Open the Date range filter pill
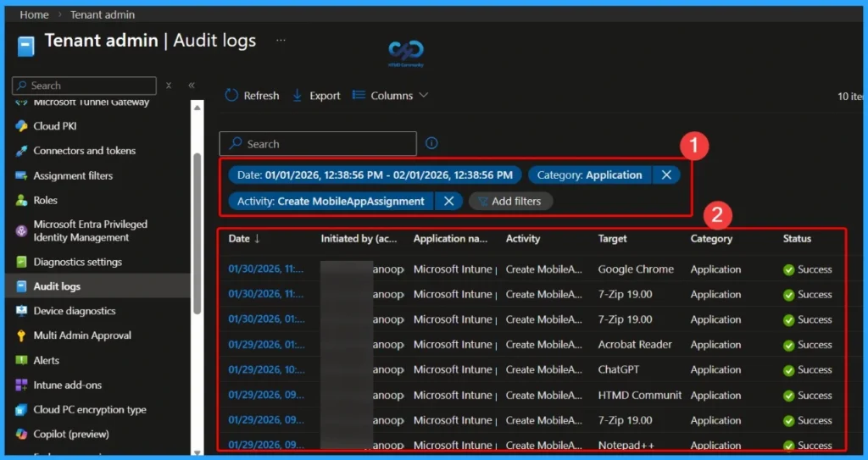The image size is (868, 460). click(x=375, y=175)
